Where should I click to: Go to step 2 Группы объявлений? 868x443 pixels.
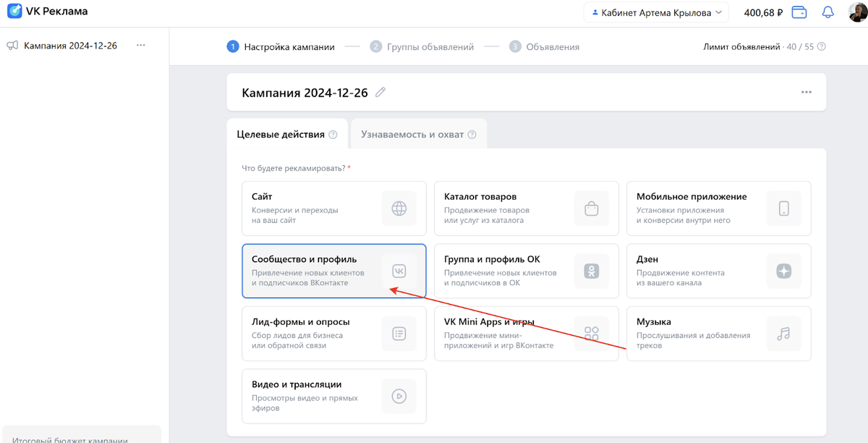click(x=422, y=47)
